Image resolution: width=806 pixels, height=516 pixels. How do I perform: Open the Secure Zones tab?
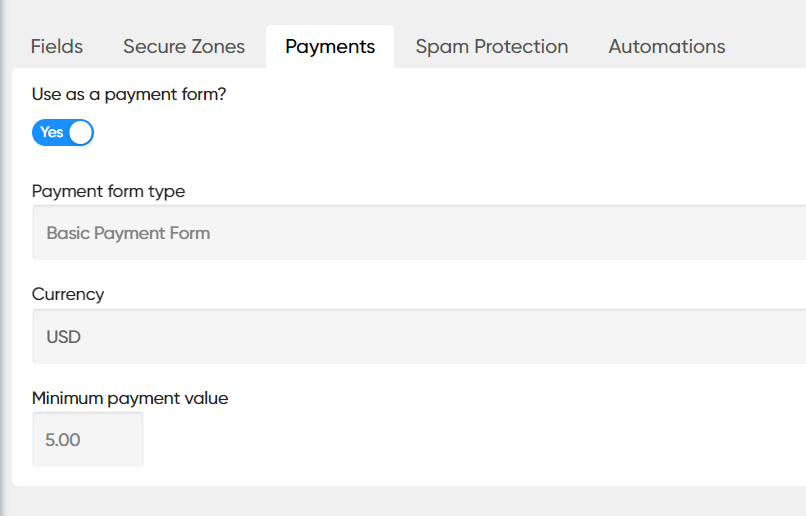184,47
